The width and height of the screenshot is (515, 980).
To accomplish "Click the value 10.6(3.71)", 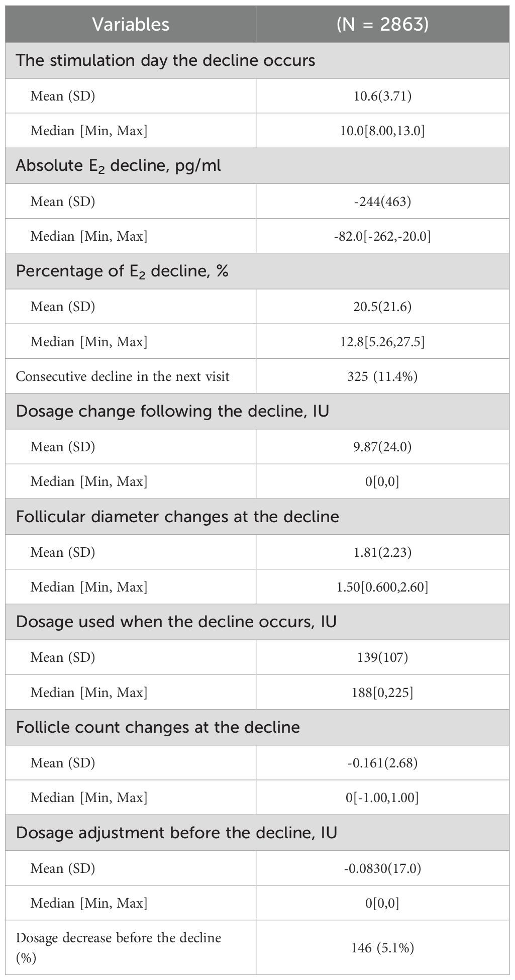I will tap(382, 95).
